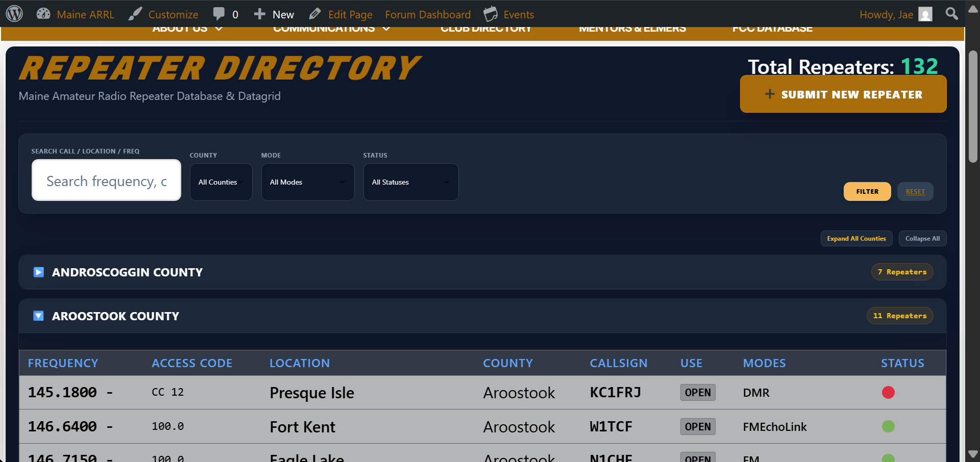
Task: Open Howdy, Jae account menu
Action: pyautogui.click(x=896, y=14)
